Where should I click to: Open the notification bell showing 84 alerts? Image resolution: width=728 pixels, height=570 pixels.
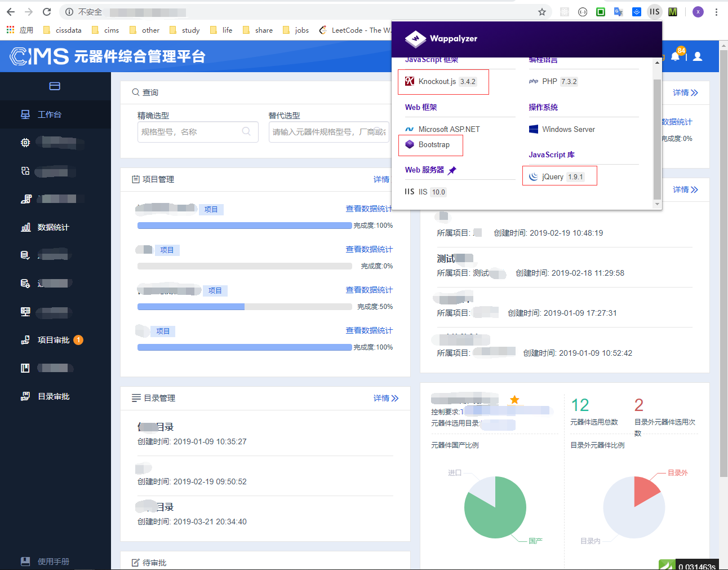coord(674,56)
